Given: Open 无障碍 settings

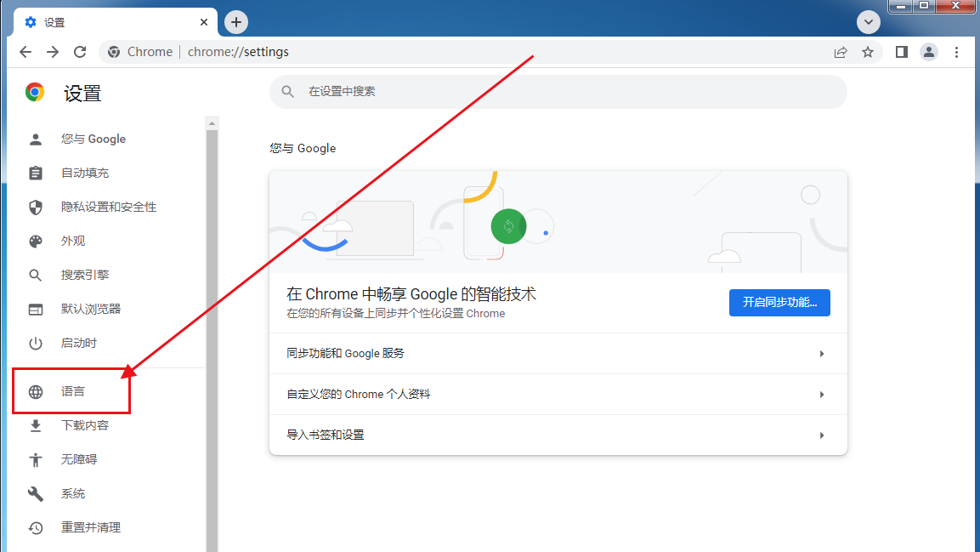Looking at the screenshot, I should 79,459.
